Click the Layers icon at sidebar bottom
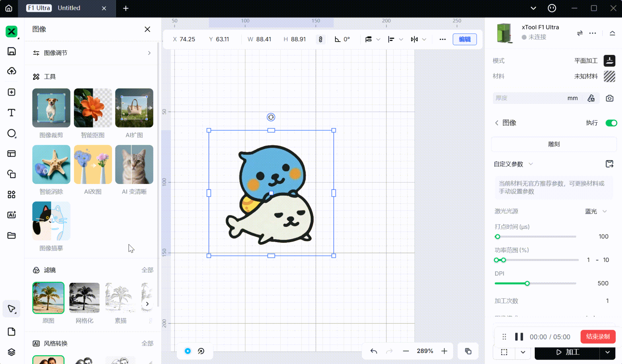This screenshot has width=622, height=364. [x=12, y=352]
